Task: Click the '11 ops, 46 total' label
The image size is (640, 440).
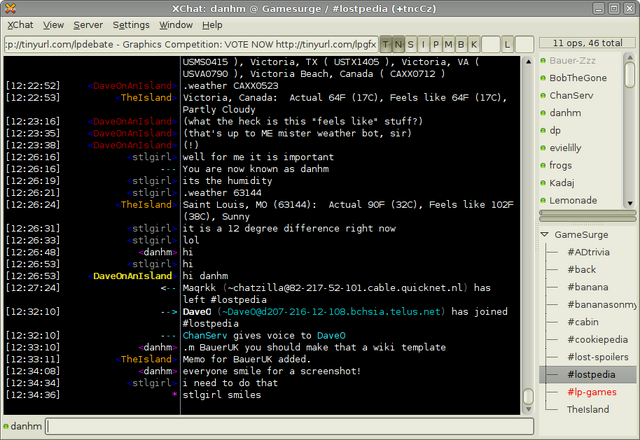Action: pyautogui.click(x=587, y=43)
